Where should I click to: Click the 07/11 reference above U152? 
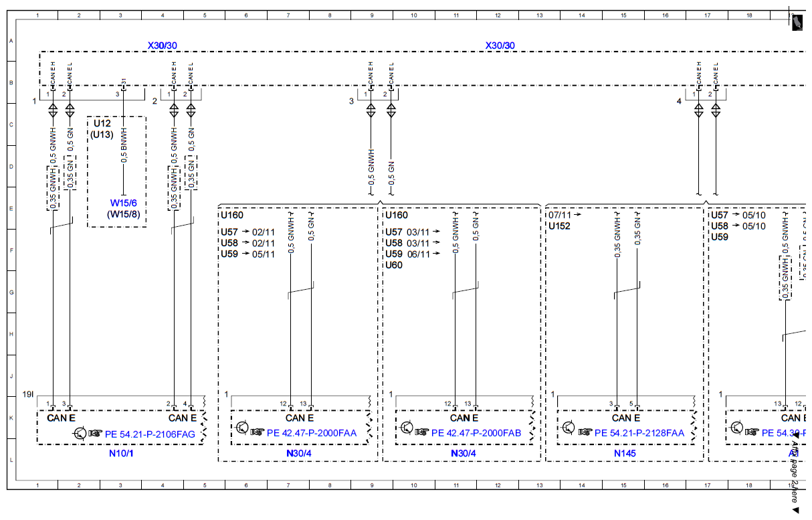pyautogui.click(x=561, y=215)
